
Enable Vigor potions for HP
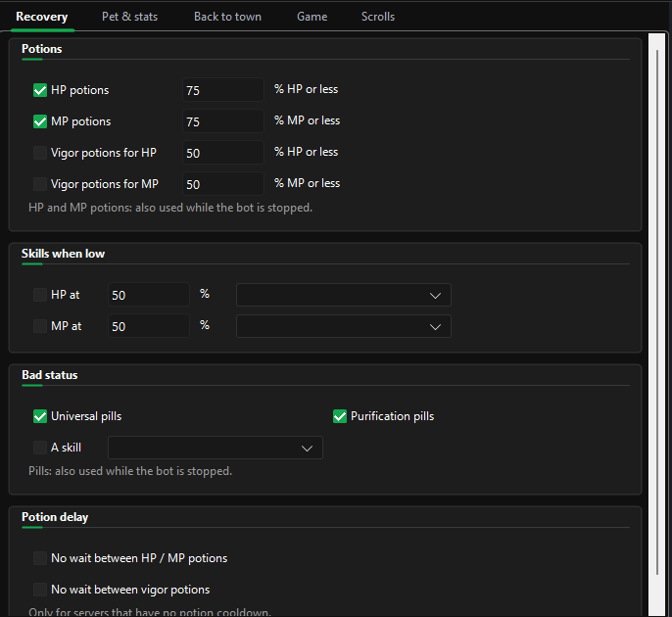coord(40,153)
